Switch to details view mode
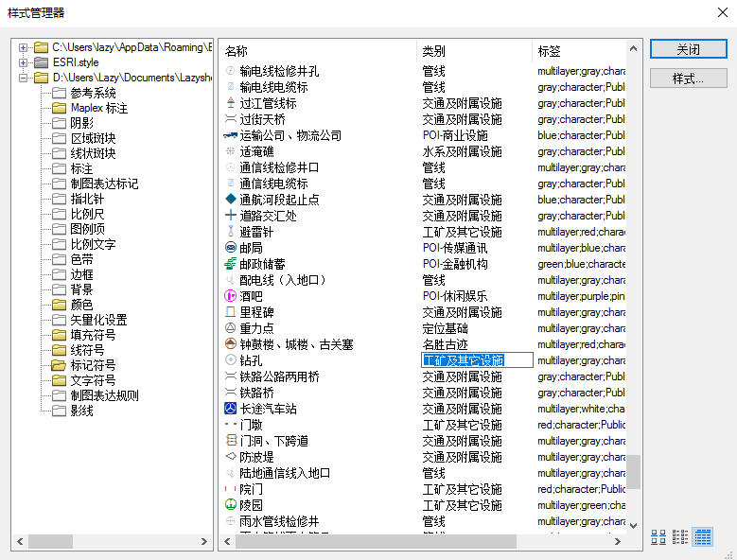 coord(703,537)
